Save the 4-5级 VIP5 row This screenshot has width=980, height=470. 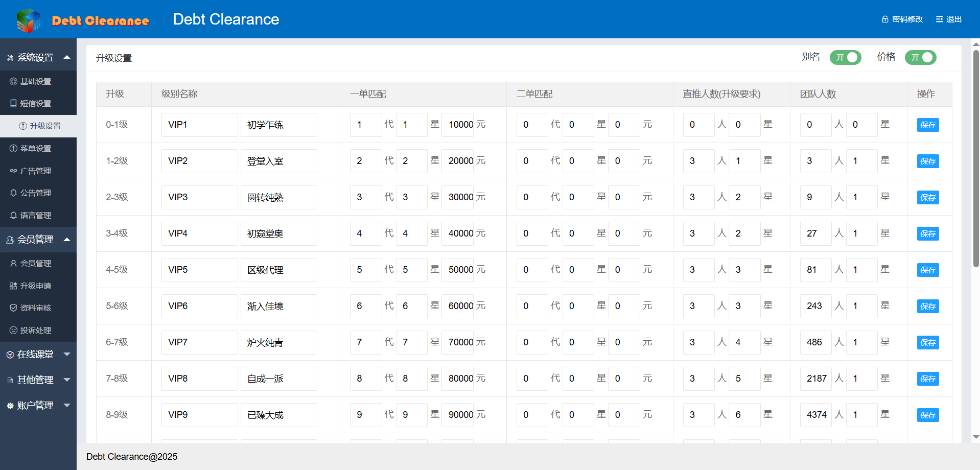[x=927, y=270]
